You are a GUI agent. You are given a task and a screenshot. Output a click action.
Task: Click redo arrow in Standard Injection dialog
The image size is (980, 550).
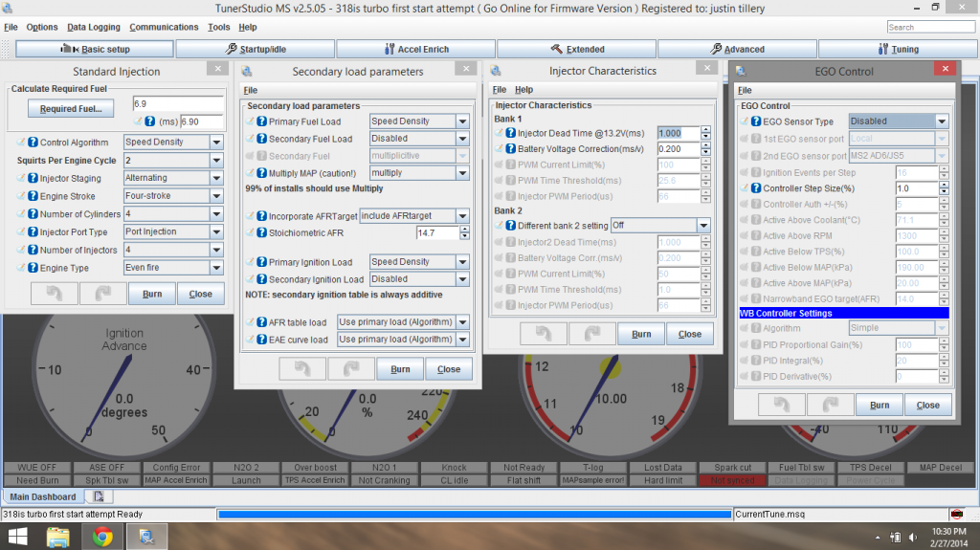pyautogui.click(x=102, y=293)
